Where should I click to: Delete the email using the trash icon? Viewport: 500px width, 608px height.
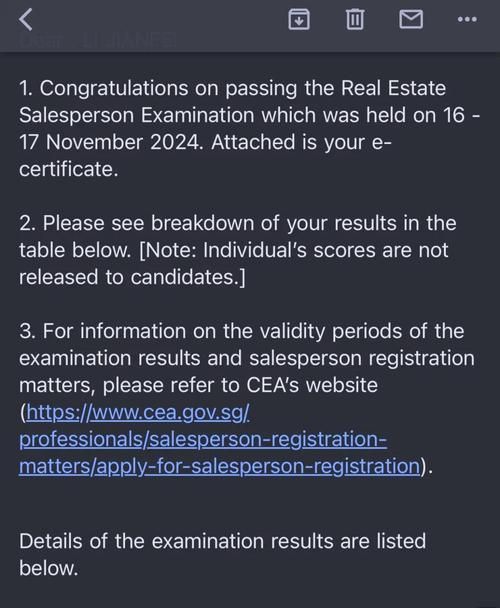355,19
